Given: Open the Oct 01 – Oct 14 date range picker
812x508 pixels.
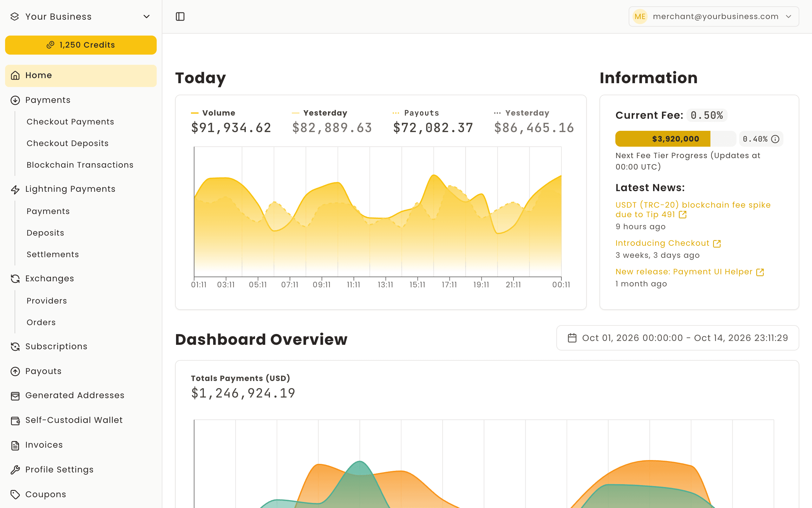Looking at the screenshot, I should [x=678, y=338].
